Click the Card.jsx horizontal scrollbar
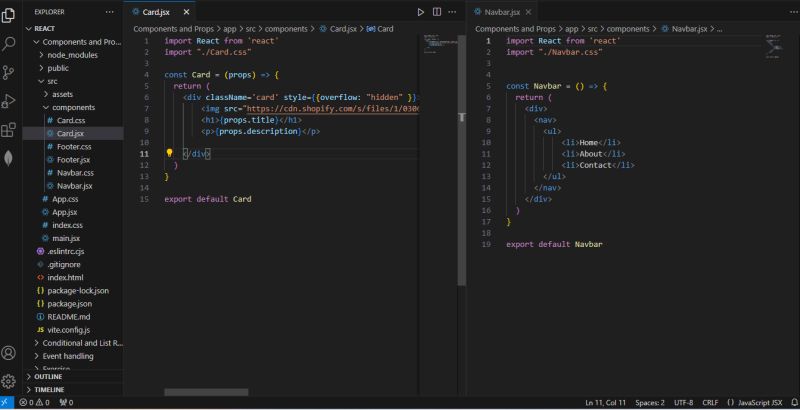This screenshot has width=800, height=410. [206, 392]
